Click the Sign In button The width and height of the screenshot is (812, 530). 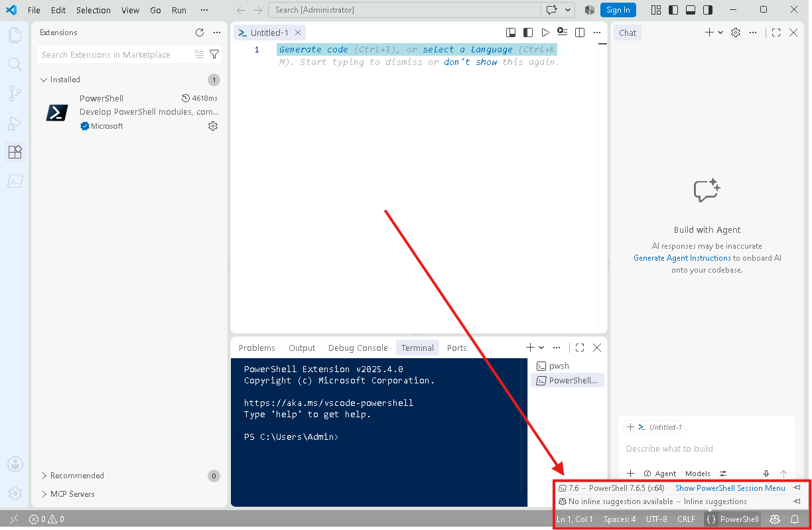[x=618, y=10]
